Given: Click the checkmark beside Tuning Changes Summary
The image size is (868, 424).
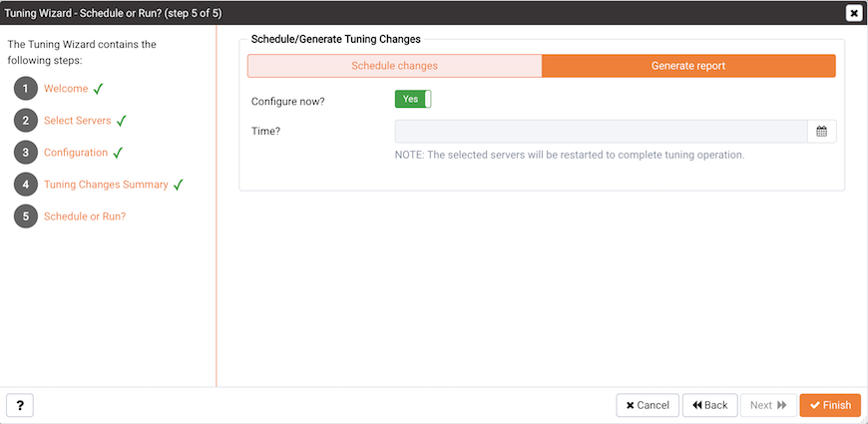Looking at the screenshot, I should coord(179,185).
